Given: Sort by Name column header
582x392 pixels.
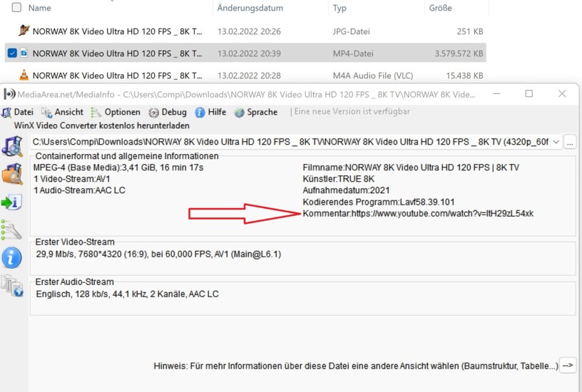Looking at the screenshot, I should coord(40,8).
